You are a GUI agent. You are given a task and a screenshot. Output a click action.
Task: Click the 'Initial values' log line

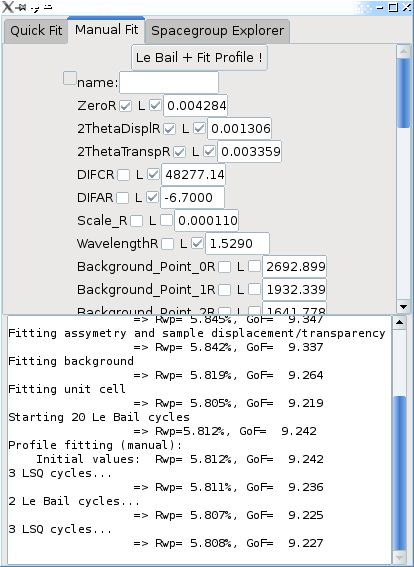pyautogui.click(x=179, y=459)
